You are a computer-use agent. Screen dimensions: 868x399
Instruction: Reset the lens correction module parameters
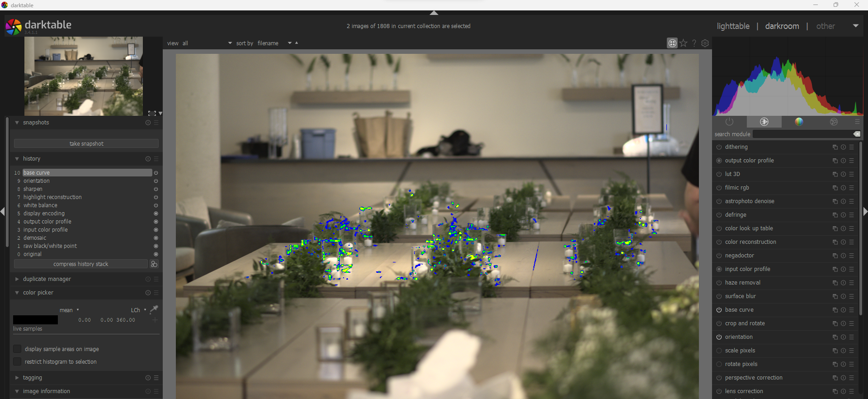(843, 391)
